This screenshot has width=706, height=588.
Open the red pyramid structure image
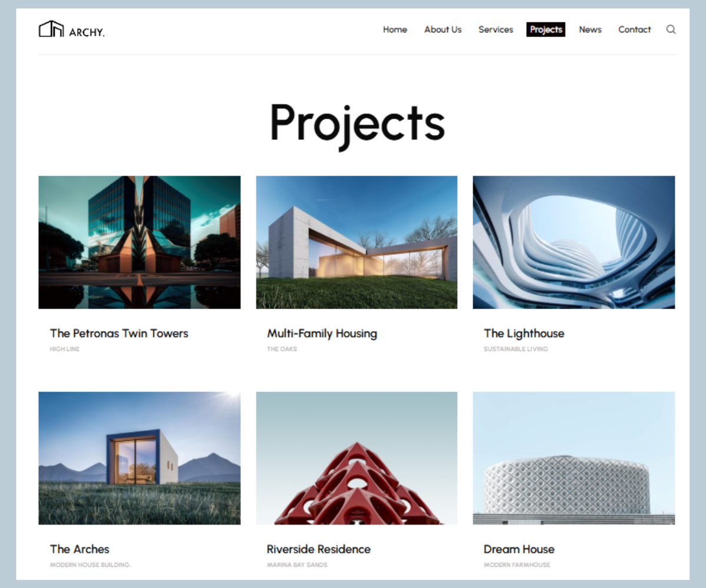tap(357, 458)
